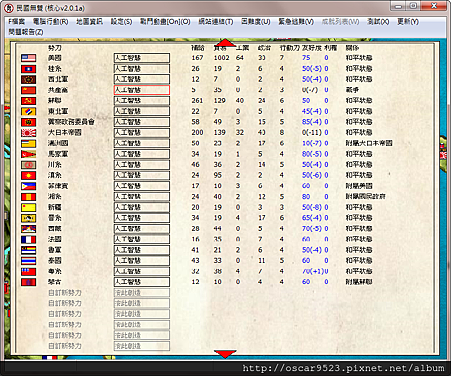Expand the 人工智慧 combo box for 蒙古
The width and height of the screenshot is (451, 376).
[142, 282]
